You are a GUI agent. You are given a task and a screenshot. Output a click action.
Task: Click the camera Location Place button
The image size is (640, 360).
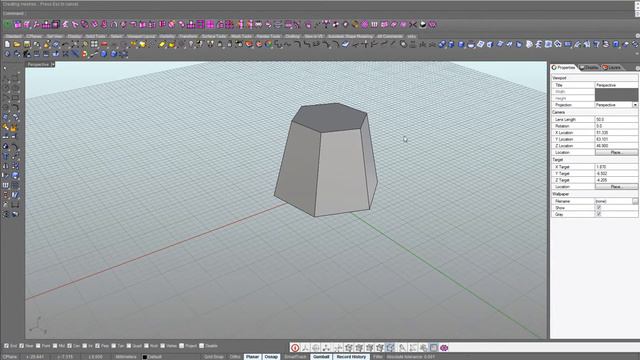[616, 152]
